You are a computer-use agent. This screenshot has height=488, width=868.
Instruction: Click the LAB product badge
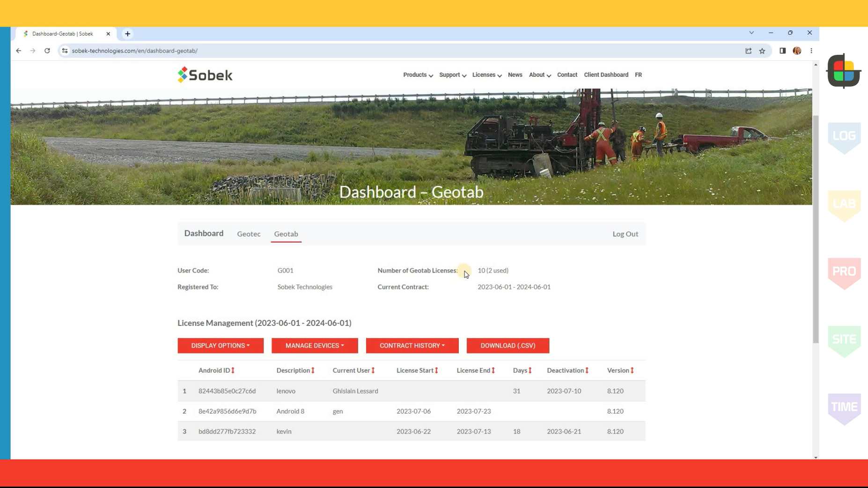(x=844, y=205)
